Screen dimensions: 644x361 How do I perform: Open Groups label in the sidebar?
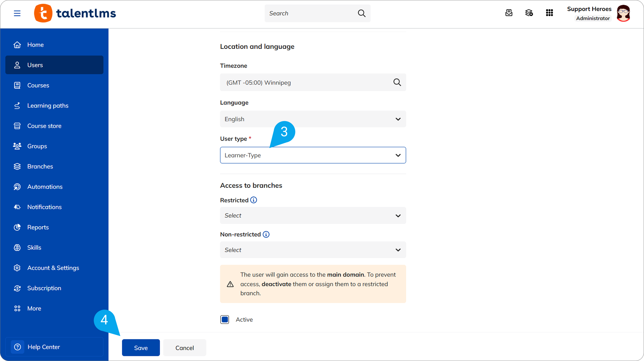37,146
